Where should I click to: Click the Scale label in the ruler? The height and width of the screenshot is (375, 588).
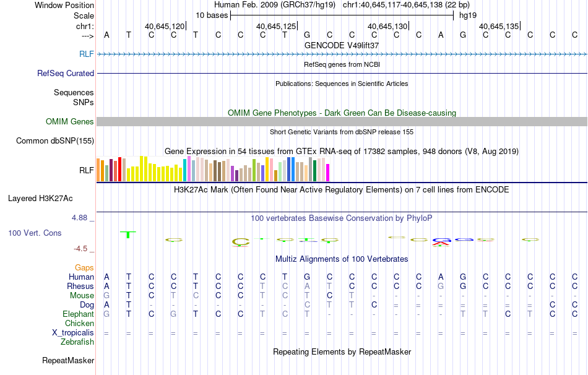pyautogui.click(x=84, y=15)
